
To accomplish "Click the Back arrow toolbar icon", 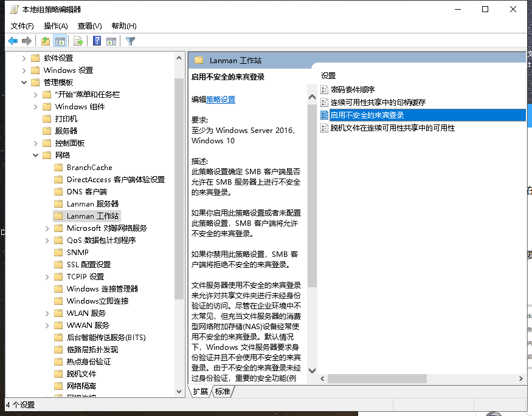I will pos(13,41).
